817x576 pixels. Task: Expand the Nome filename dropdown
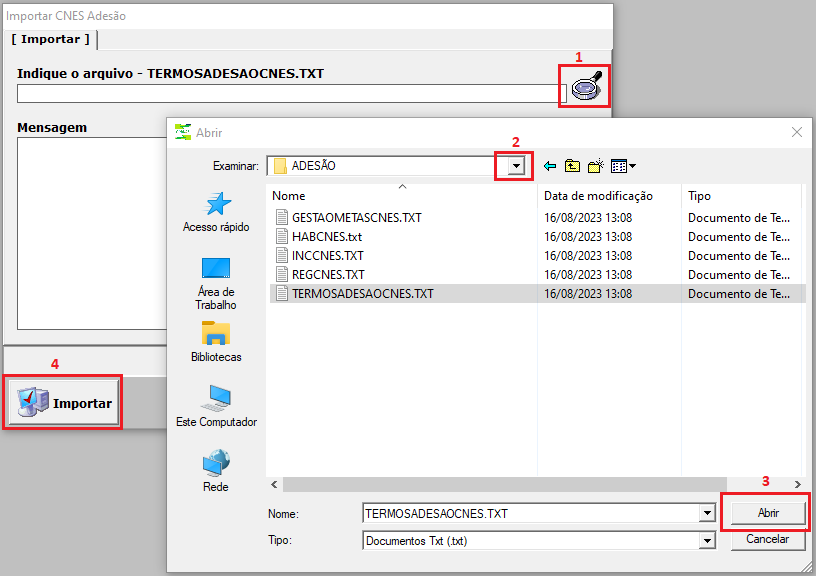coord(708,513)
